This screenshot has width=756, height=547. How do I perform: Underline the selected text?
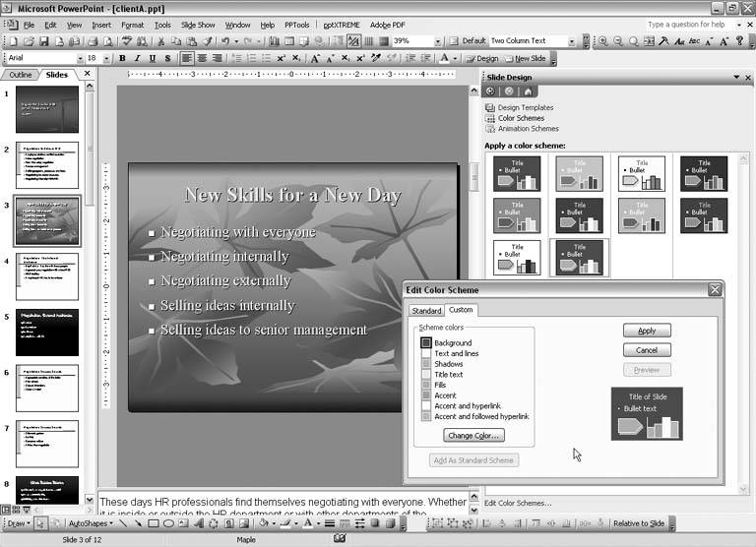[x=153, y=58]
